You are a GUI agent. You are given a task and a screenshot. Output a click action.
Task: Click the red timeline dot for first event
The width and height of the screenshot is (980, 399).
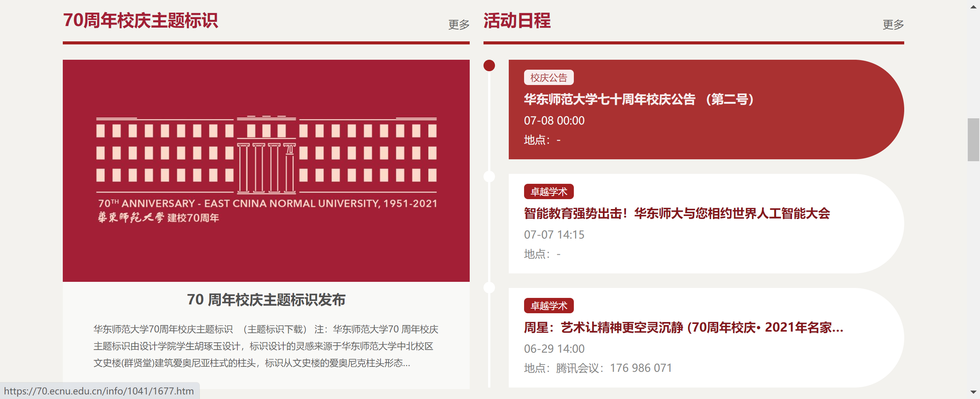(489, 65)
